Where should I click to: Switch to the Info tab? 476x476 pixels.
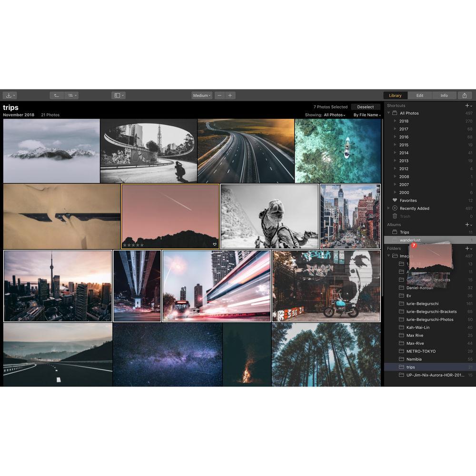(444, 95)
